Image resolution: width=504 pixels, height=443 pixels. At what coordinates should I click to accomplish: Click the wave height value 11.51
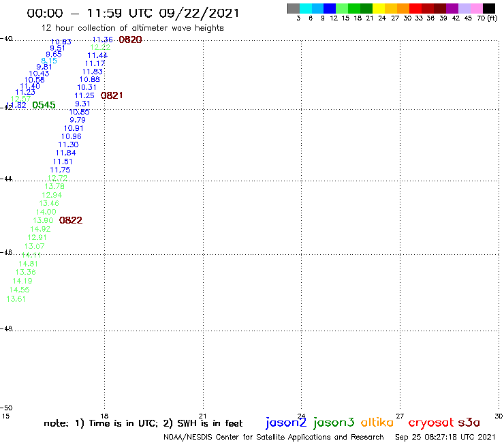pos(63,162)
